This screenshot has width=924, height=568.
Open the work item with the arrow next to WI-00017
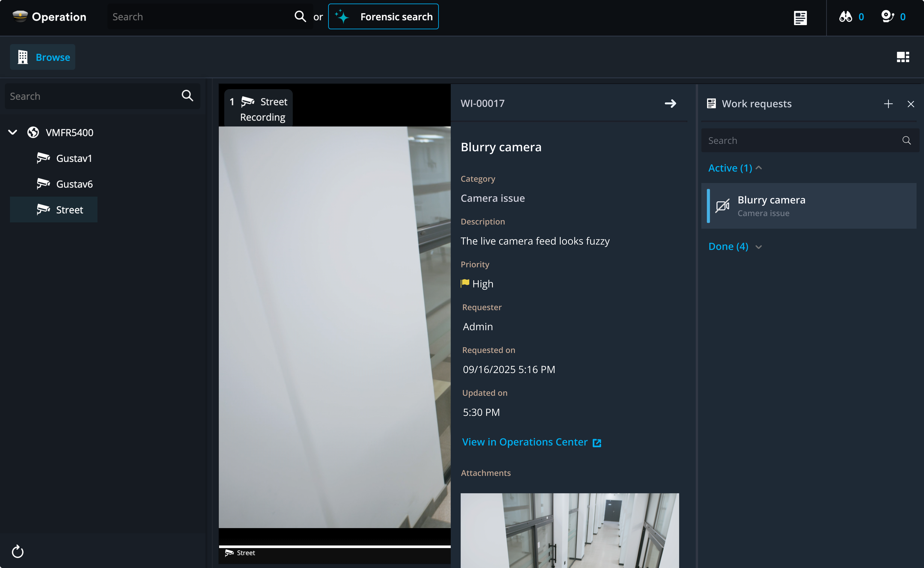coord(671,104)
